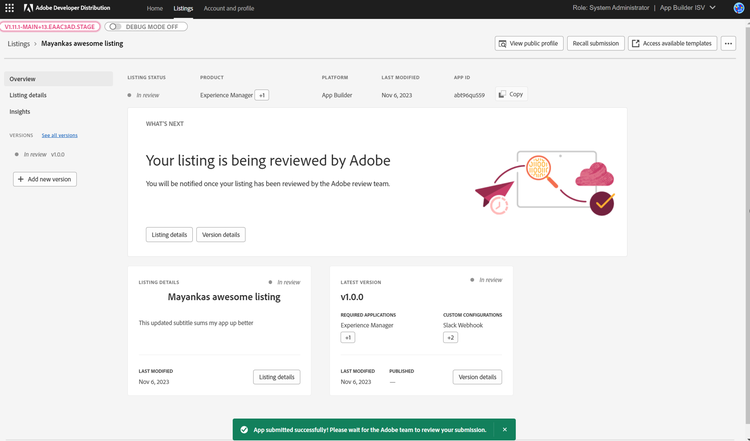Click Experience Manager under Required Applications
The width and height of the screenshot is (750, 441).
coord(367,325)
